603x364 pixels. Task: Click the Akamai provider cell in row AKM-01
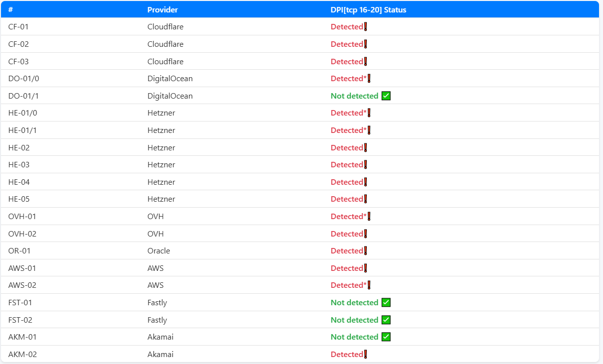pos(160,337)
